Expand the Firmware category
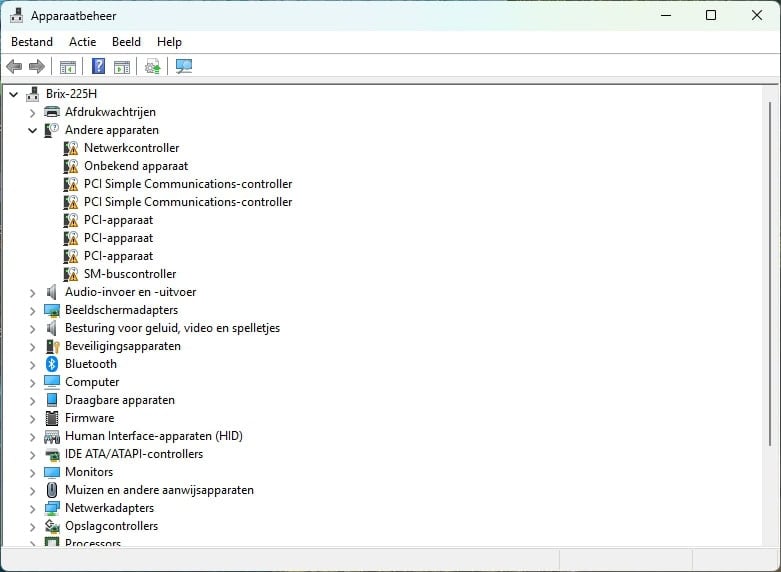The height and width of the screenshot is (572, 781). pyautogui.click(x=33, y=418)
